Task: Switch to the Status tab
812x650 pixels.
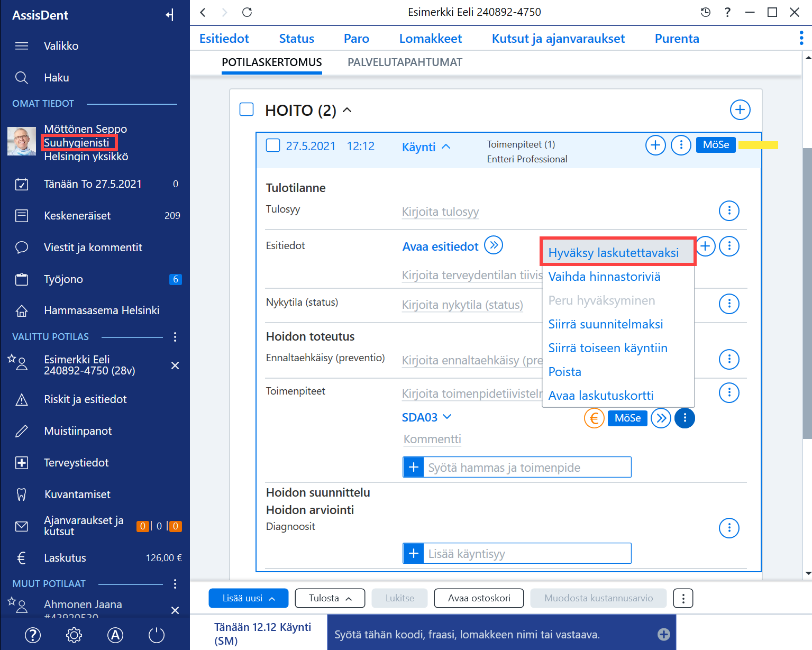Action: click(x=297, y=39)
